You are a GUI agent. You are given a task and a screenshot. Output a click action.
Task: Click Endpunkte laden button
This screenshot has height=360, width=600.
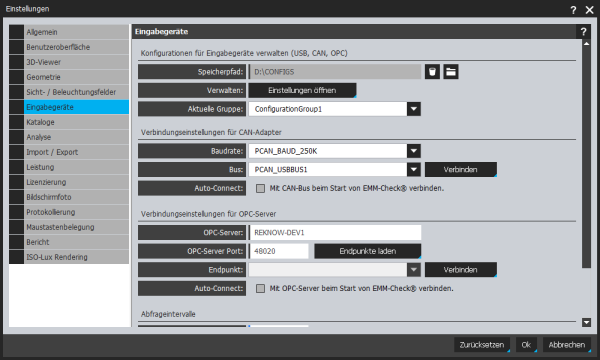(x=368, y=251)
